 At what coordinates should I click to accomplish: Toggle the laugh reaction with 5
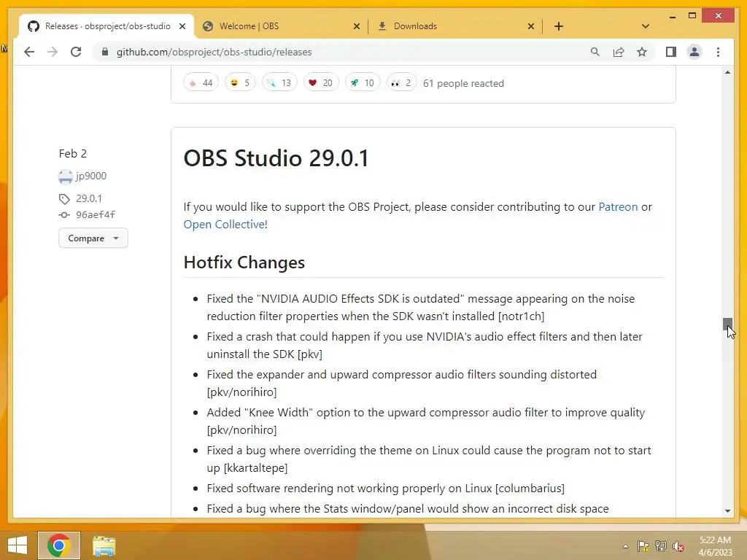(240, 83)
